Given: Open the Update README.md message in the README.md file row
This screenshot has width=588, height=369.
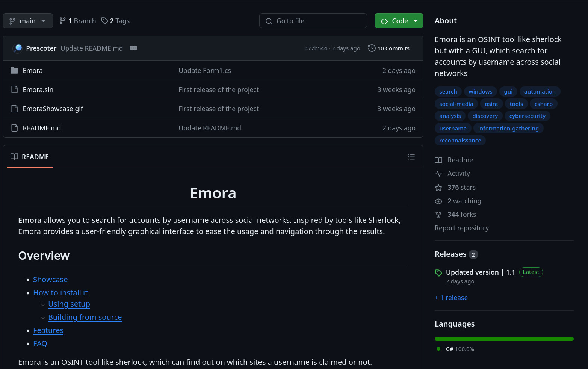Looking at the screenshot, I should point(210,128).
